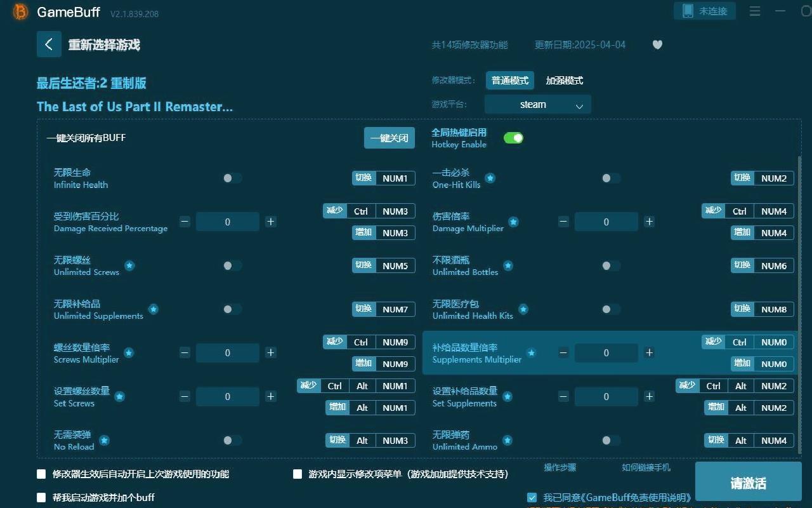Click the GameBuff logo icon
Viewport: 812px width, 508px height.
[x=21, y=12]
